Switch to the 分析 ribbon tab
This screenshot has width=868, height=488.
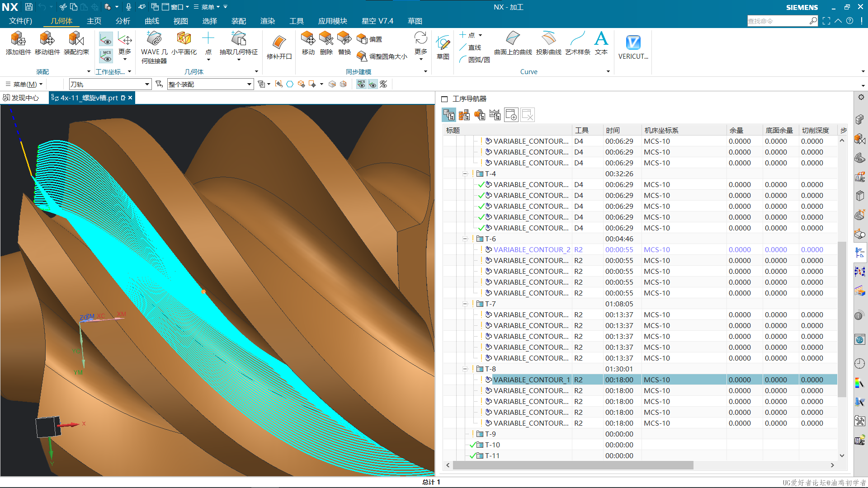click(123, 21)
